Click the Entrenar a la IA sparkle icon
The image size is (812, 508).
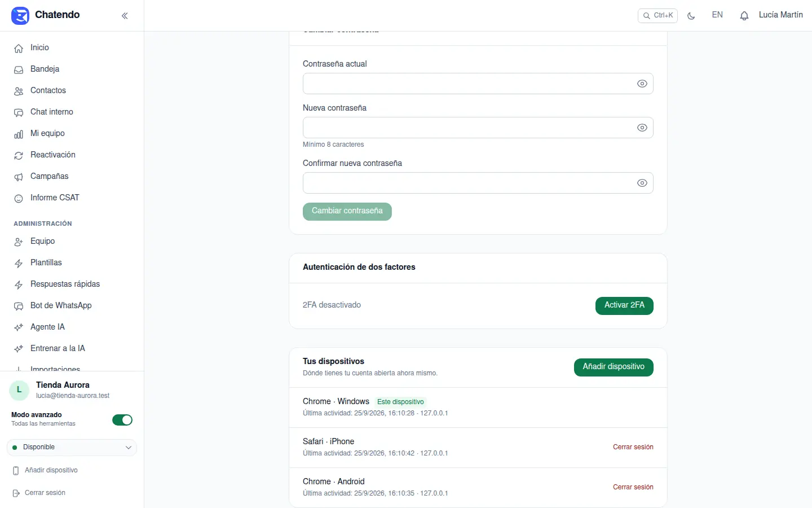(x=19, y=349)
